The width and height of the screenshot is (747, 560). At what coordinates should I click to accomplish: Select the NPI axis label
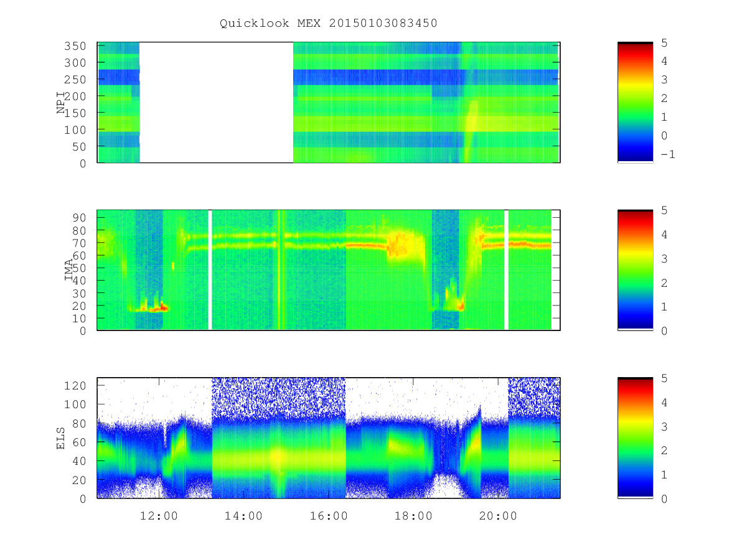[61, 103]
